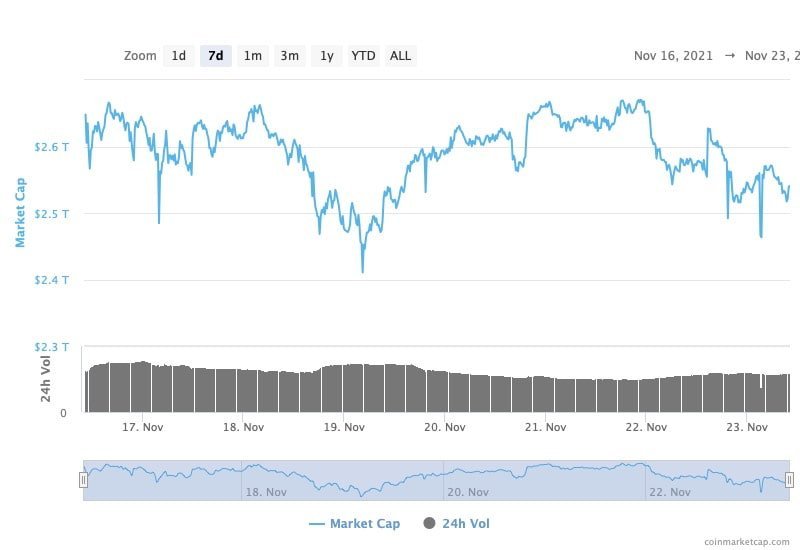800x550 pixels.
Task: Click the Nov 23 end date field
Action: (x=772, y=56)
